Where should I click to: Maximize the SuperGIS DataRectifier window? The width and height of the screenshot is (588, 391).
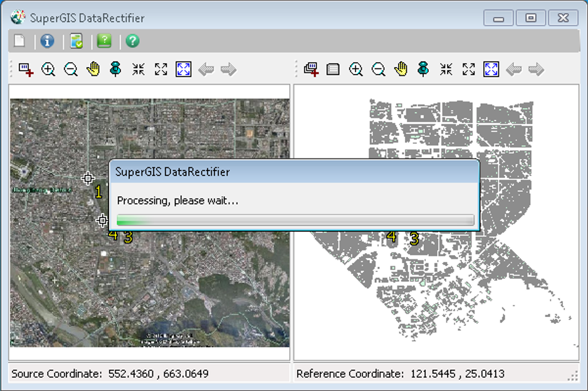tap(530, 18)
